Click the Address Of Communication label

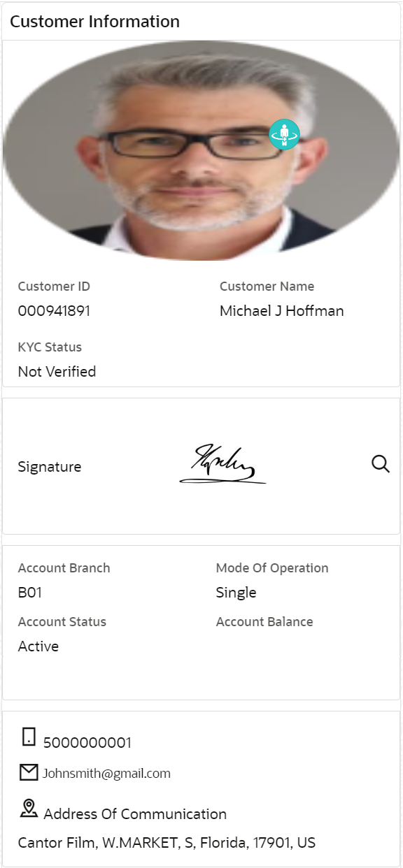coord(135,814)
